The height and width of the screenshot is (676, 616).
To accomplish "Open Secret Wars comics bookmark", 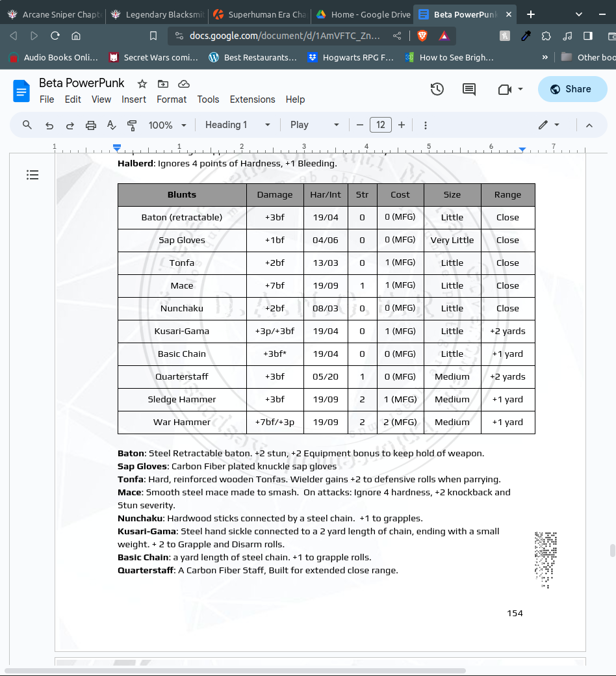I will pyautogui.click(x=153, y=57).
